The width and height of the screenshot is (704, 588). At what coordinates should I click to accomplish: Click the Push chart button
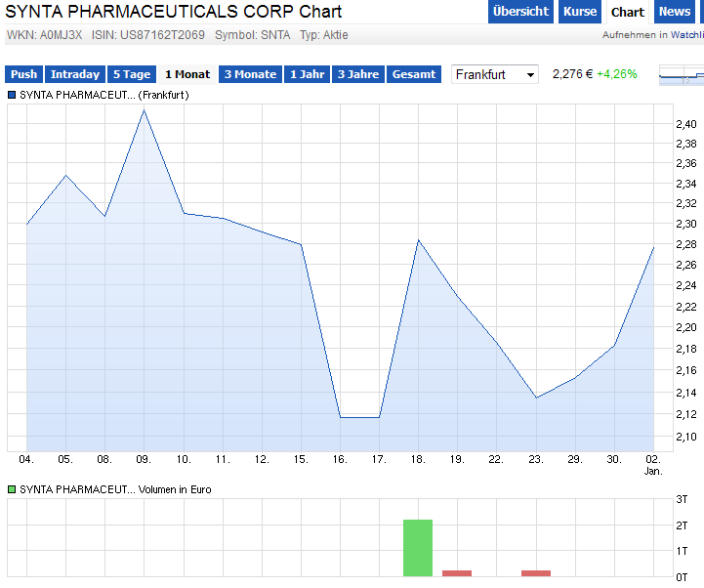point(24,74)
